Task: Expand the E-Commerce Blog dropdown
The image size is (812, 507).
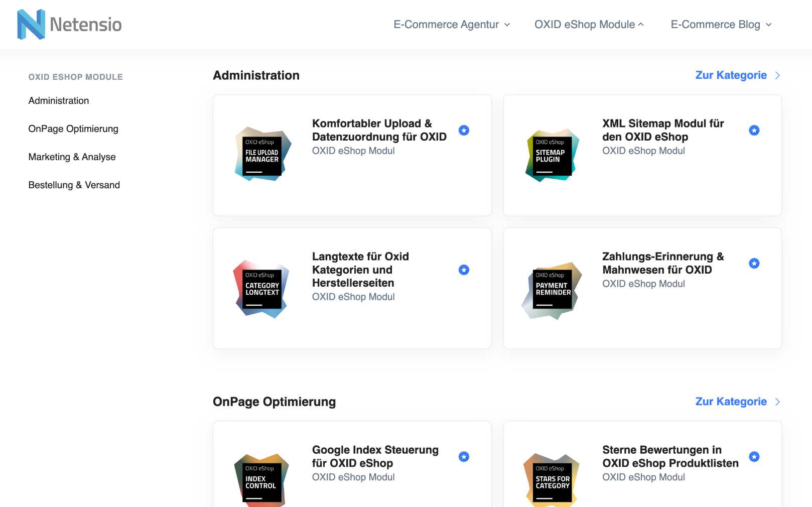Action: [x=721, y=25]
